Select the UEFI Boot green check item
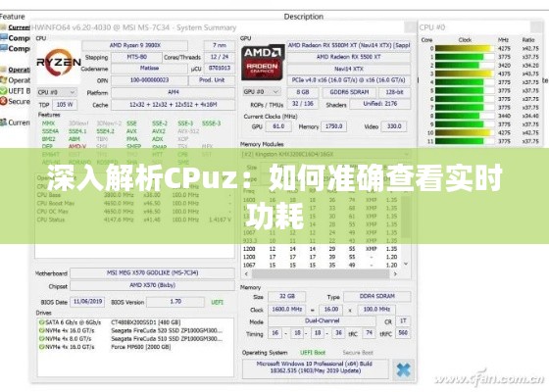This screenshot has height=392, width=549. [x=15, y=90]
